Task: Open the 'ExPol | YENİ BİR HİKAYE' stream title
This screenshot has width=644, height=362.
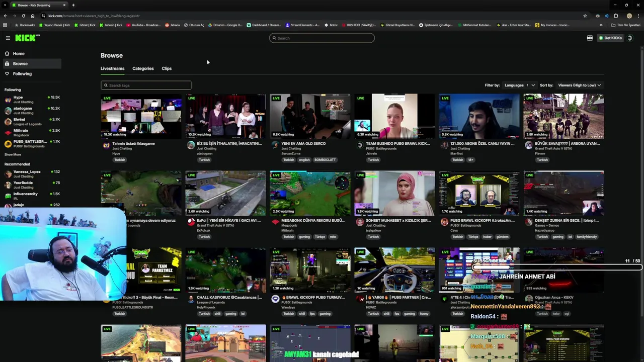Action: (x=228, y=220)
